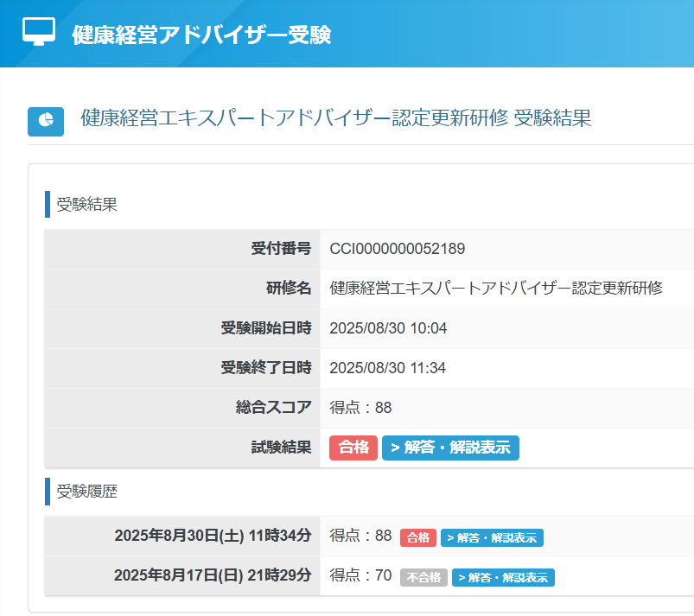694x616 pixels.
Task: Click end time 2025/08/30 11:34
Action: point(388,368)
